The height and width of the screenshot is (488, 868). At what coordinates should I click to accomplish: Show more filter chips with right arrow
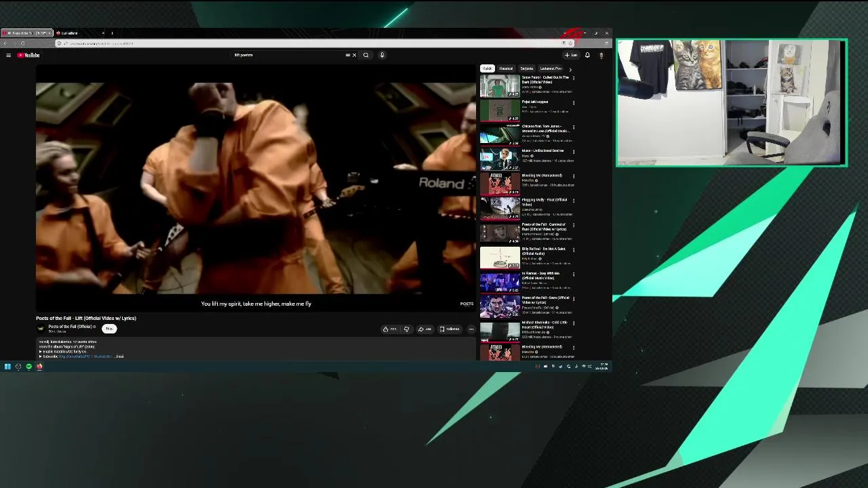pos(570,69)
